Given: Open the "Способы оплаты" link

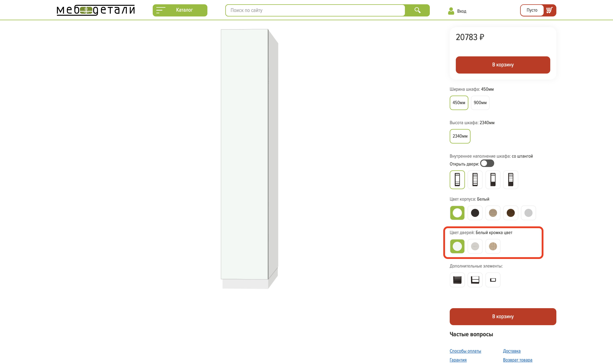Looking at the screenshot, I should click(465, 351).
